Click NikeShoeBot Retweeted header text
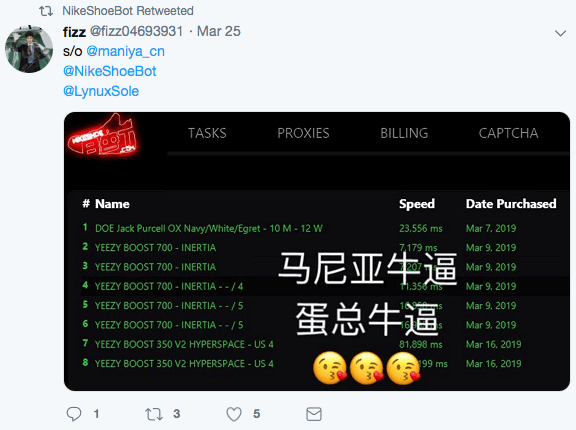This screenshot has height=430, width=576. tap(128, 11)
